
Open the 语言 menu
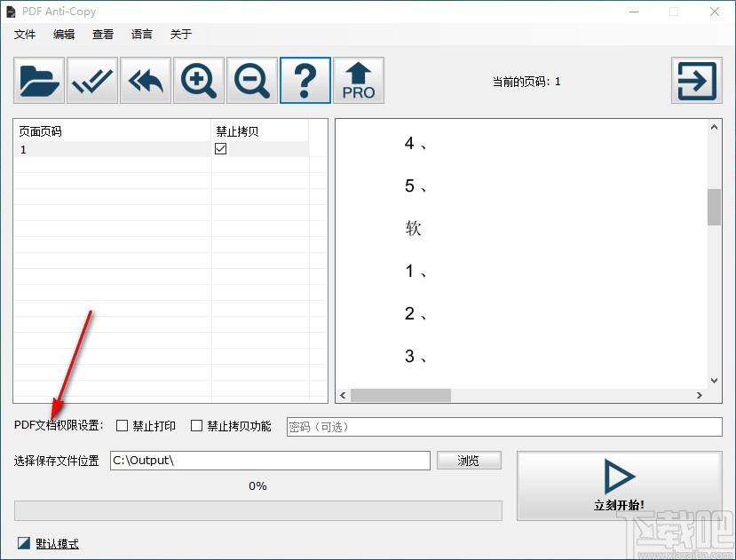(141, 35)
